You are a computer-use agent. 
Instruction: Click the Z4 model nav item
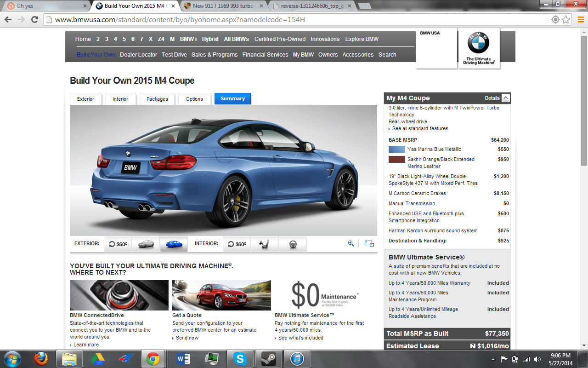161,39
